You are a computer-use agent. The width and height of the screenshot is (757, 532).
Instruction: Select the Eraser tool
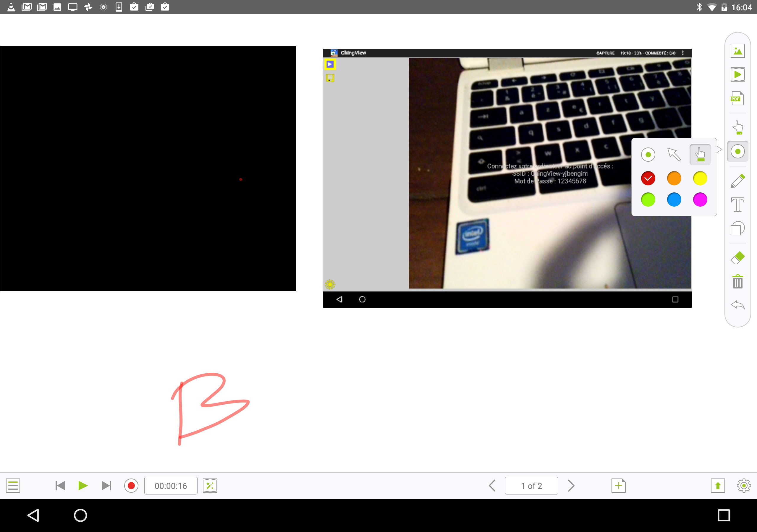(x=737, y=258)
